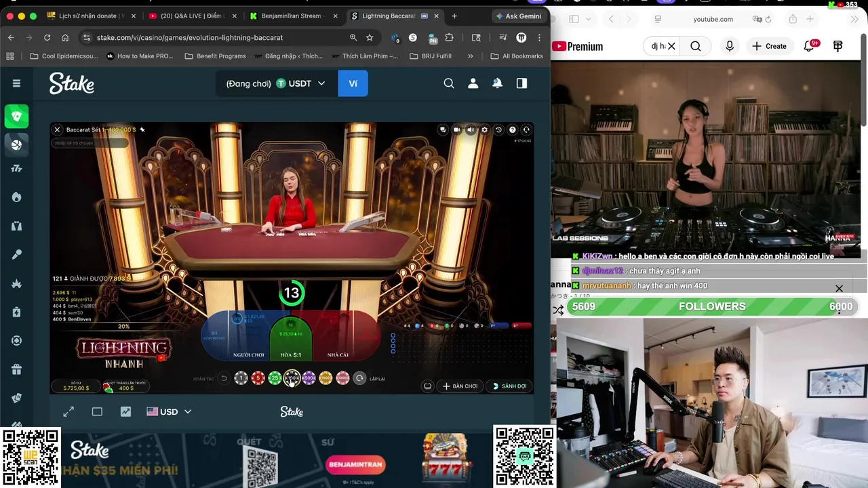
Task: Click the Hoàn Tác undo bet button
Action: [224, 378]
